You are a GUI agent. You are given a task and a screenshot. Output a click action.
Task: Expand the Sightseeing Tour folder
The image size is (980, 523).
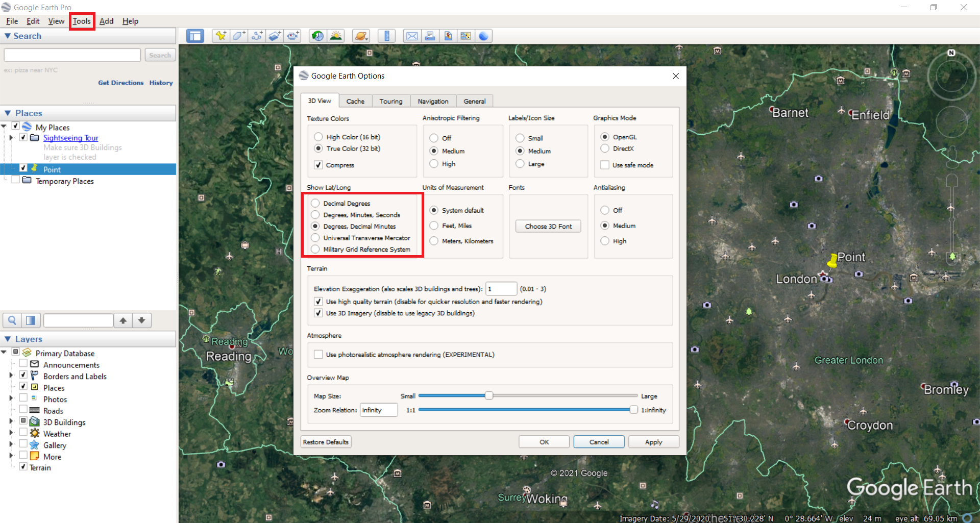pyautogui.click(x=11, y=138)
